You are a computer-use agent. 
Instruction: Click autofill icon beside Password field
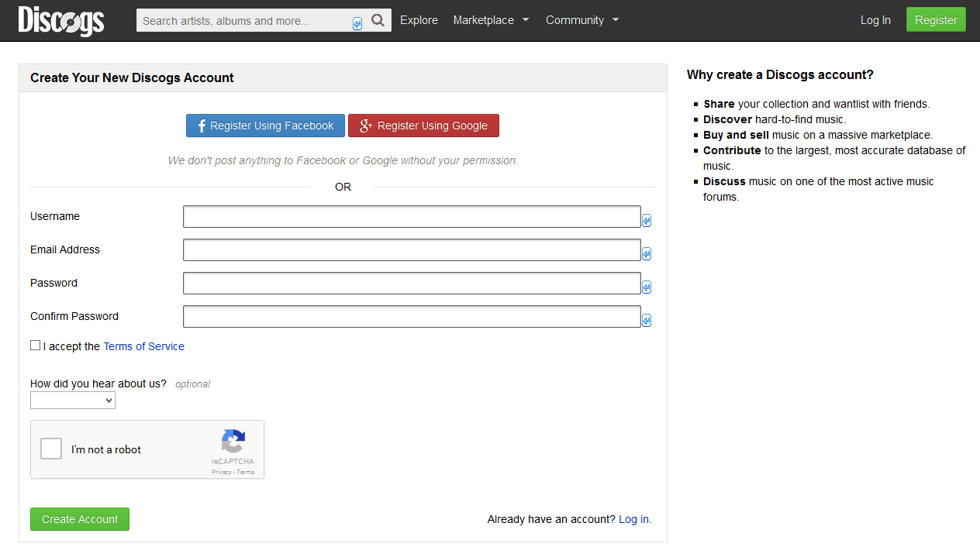[647, 287]
